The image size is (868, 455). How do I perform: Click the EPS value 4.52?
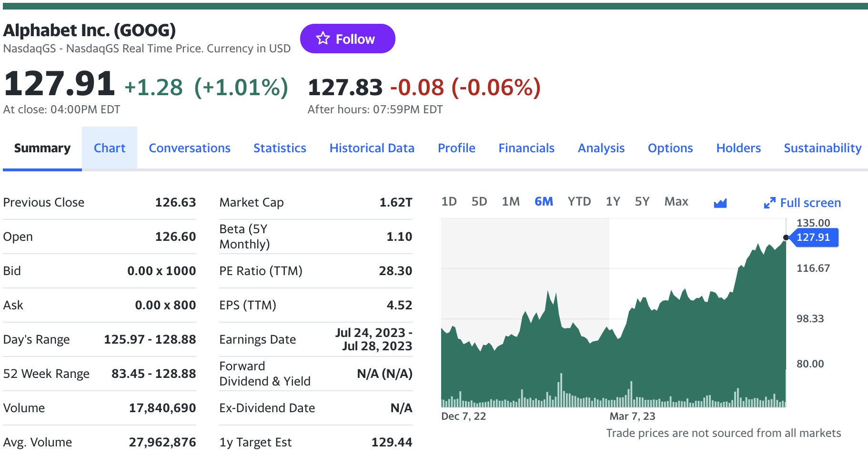tap(399, 305)
